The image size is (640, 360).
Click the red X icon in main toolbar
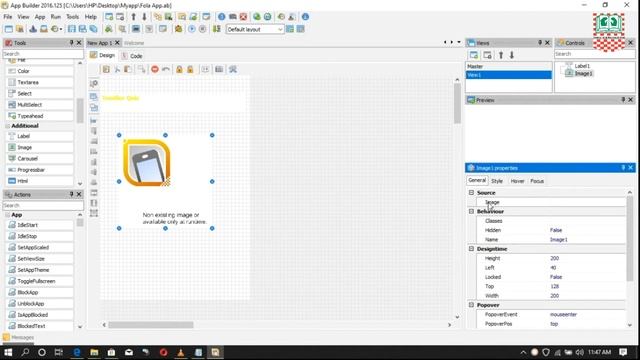pos(243,17)
